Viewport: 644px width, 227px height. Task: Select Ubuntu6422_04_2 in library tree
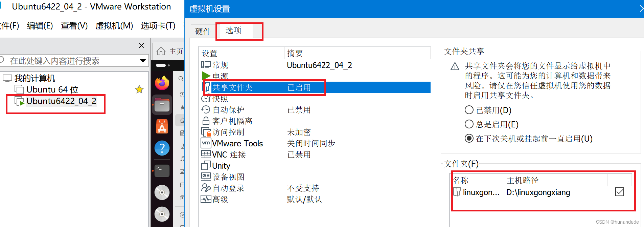[x=61, y=101]
